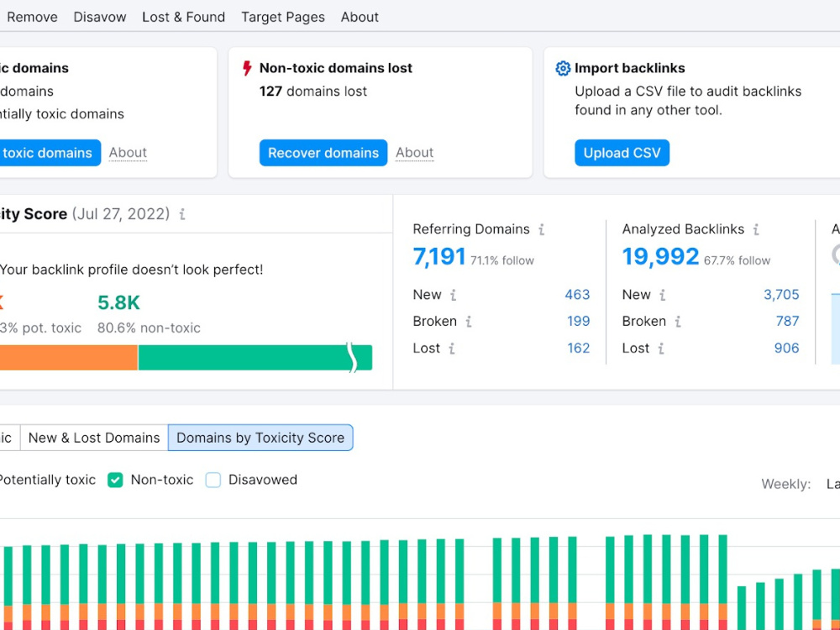This screenshot has width=840, height=630.
Task: Open 787 broken backlinks
Action: click(787, 322)
